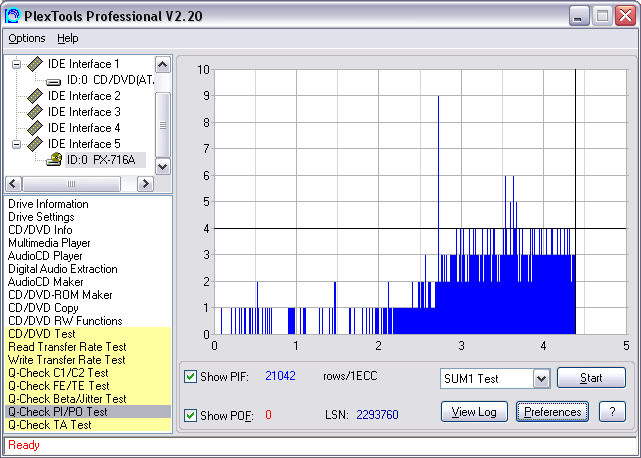641x458 pixels.
Task: Open Q-Check C1/C2 Test
Action: click(x=88, y=373)
